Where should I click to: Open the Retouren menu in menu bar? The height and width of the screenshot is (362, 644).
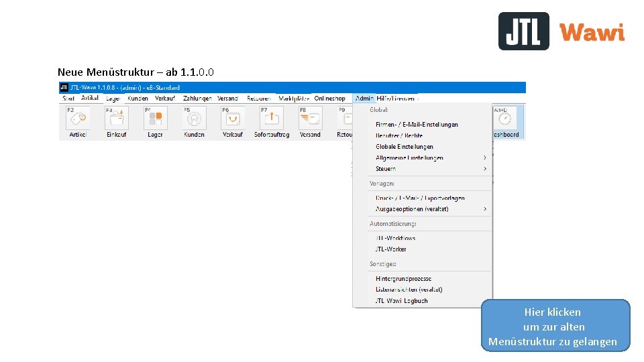pos(259,99)
